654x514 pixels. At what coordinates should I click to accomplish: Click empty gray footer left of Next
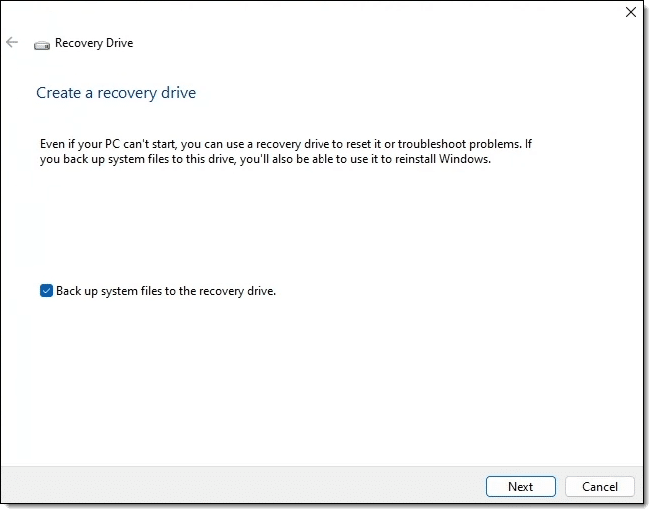point(242,486)
